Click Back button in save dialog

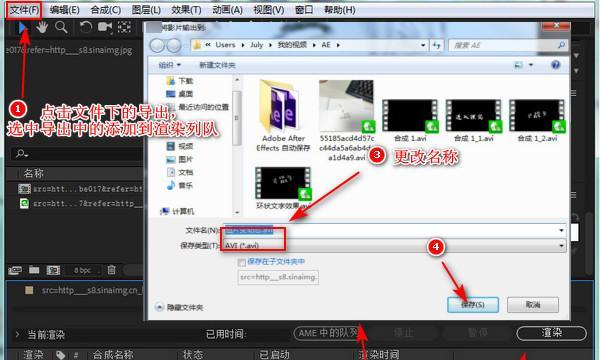[157, 46]
